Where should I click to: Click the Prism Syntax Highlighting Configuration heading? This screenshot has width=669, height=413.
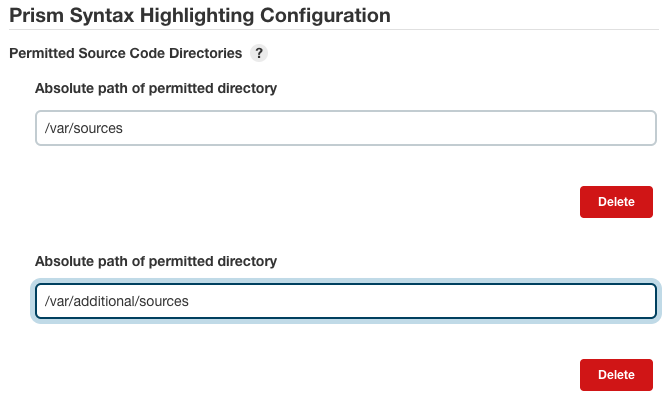(200, 16)
